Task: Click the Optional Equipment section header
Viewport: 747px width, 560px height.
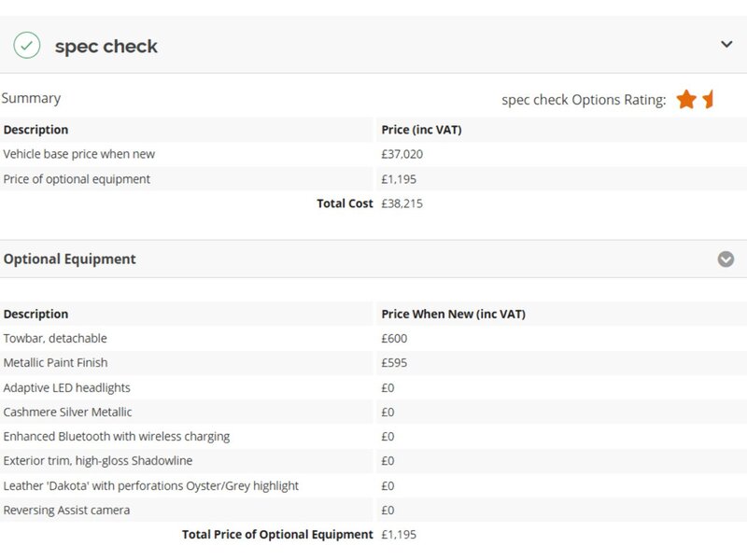Action: [69, 259]
